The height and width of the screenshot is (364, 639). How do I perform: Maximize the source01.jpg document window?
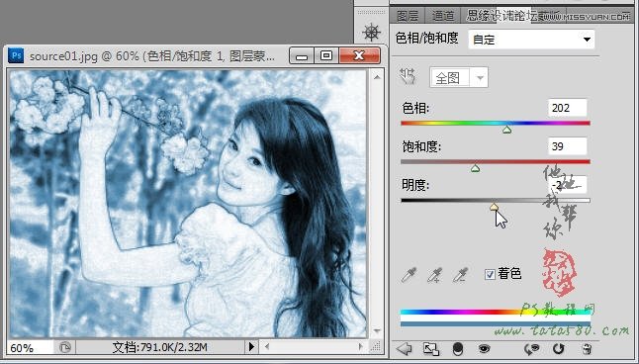326,55
